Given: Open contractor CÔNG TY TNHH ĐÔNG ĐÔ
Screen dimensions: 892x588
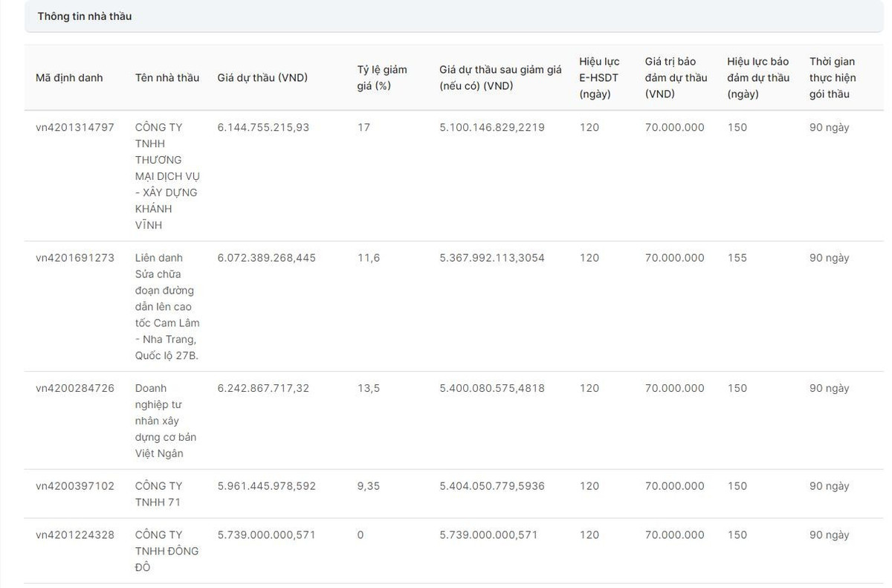Looking at the screenshot, I should click(x=167, y=551).
